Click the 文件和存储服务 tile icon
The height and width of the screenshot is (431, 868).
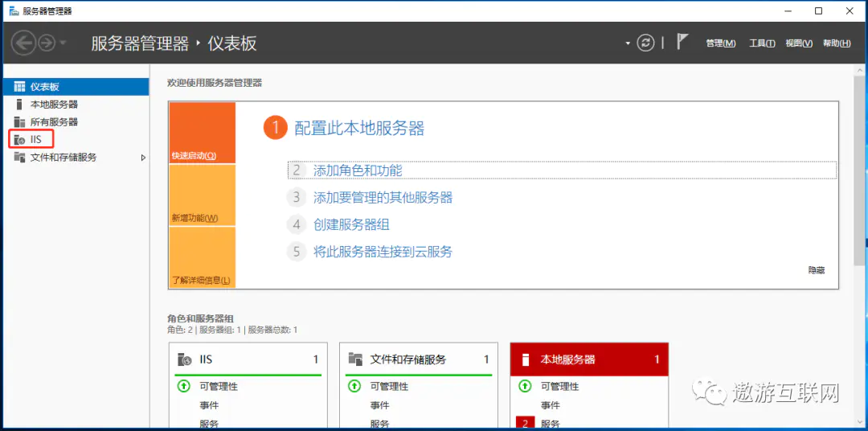coord(355,359)
